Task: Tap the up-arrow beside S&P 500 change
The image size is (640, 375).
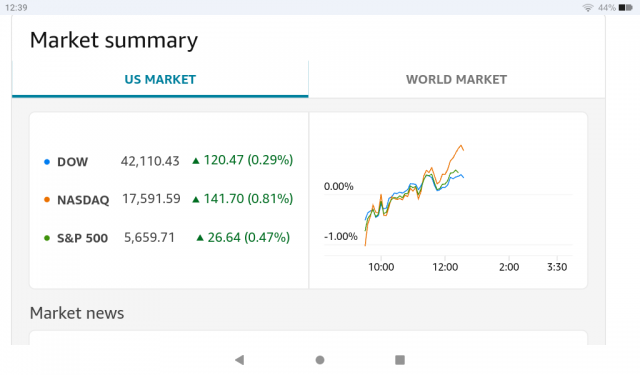Action: coord(200,237)
